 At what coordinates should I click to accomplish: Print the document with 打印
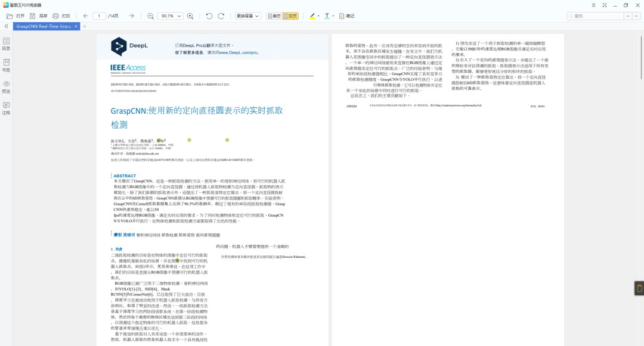point(61,16)
